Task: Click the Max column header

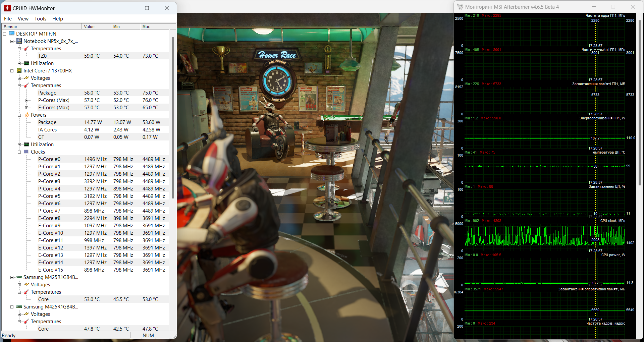Action: (x=155, y=26)
